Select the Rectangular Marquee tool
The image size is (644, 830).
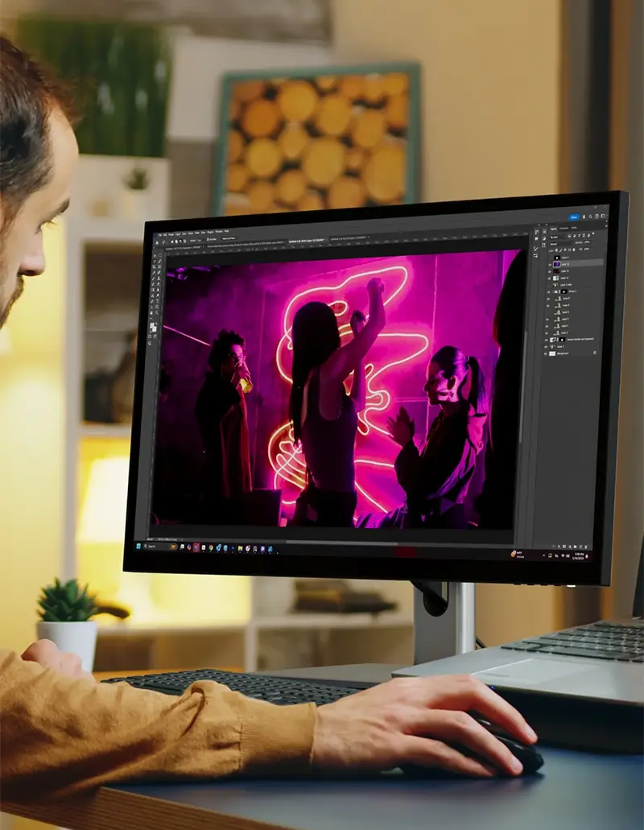(160, 256)
